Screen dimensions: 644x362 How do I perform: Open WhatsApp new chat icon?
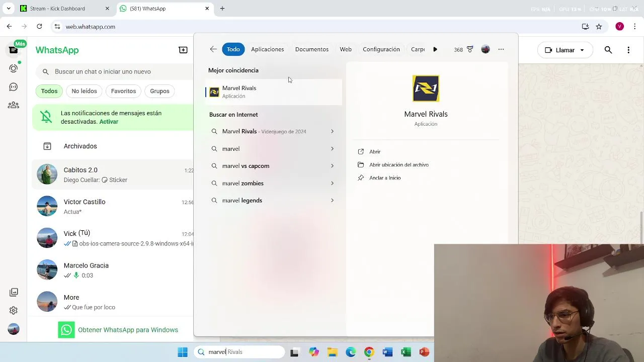coord(183,50)
